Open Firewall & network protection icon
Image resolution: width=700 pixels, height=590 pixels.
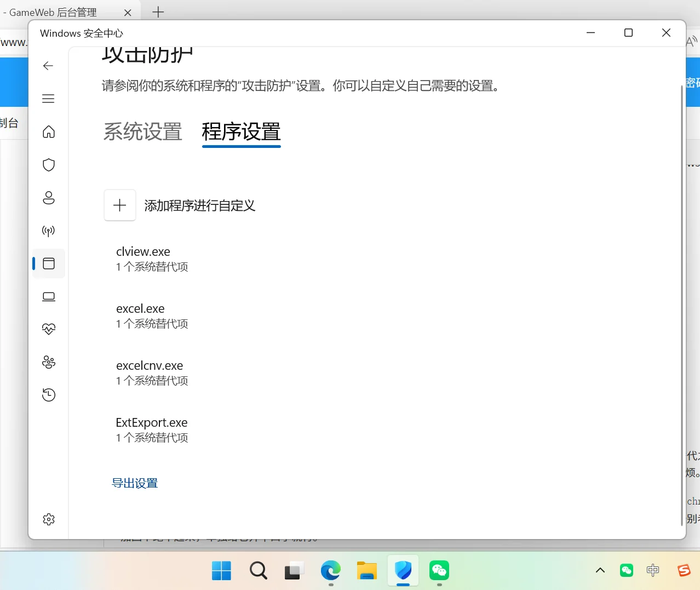pyautogui.click(x=49, y=231)
